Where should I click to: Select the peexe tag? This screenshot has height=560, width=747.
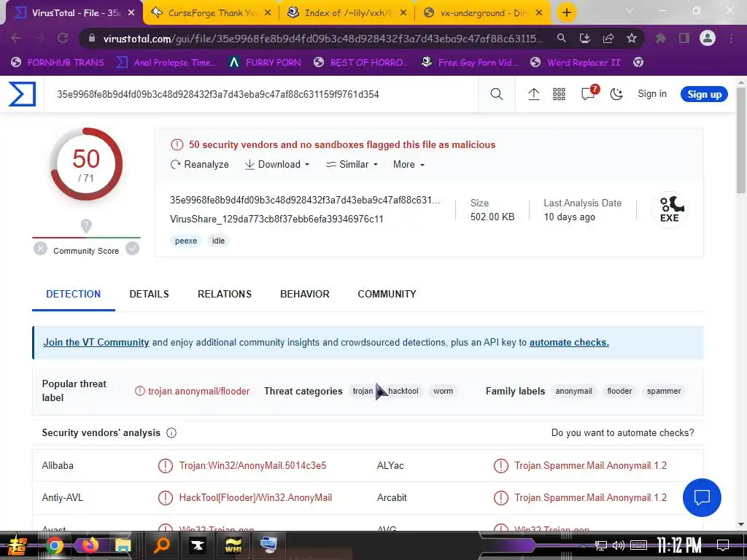pyautogui.click(x=186, y=241)
